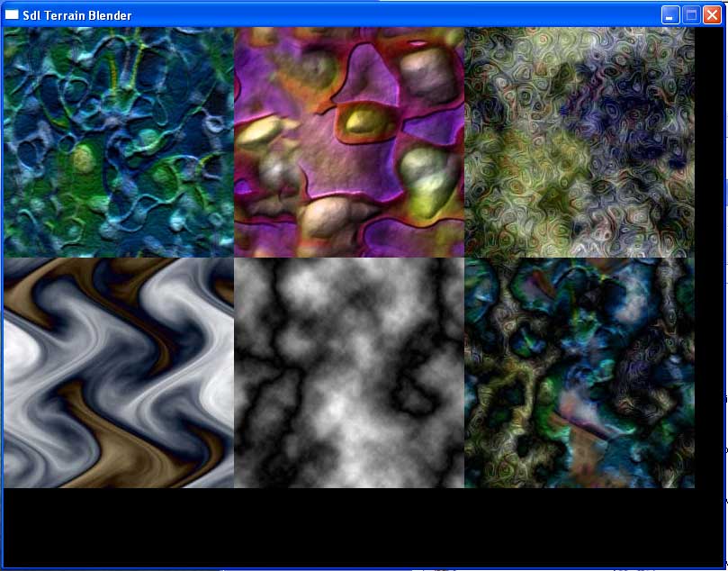Screen dimensions: 728x571
Task: Click the Sdl Terrain Blender window icon
Action: click(12, 15)
